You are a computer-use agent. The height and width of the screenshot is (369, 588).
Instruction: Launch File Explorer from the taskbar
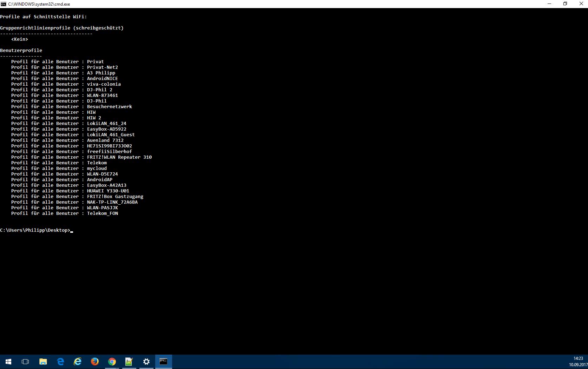[43, 362]
